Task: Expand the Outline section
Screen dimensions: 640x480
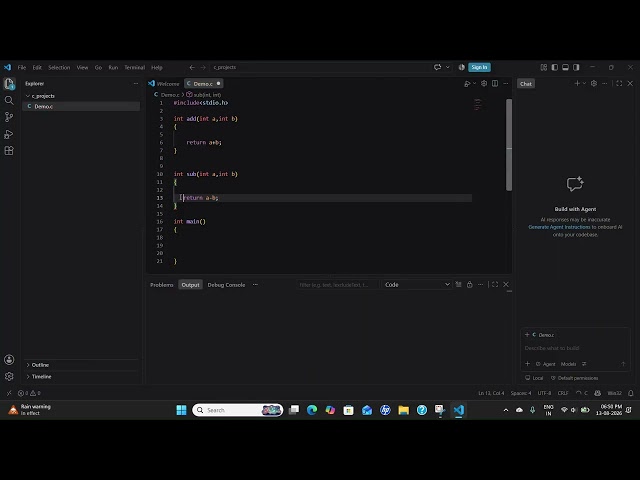Action: pyautogui.click(x=38, y=365)
